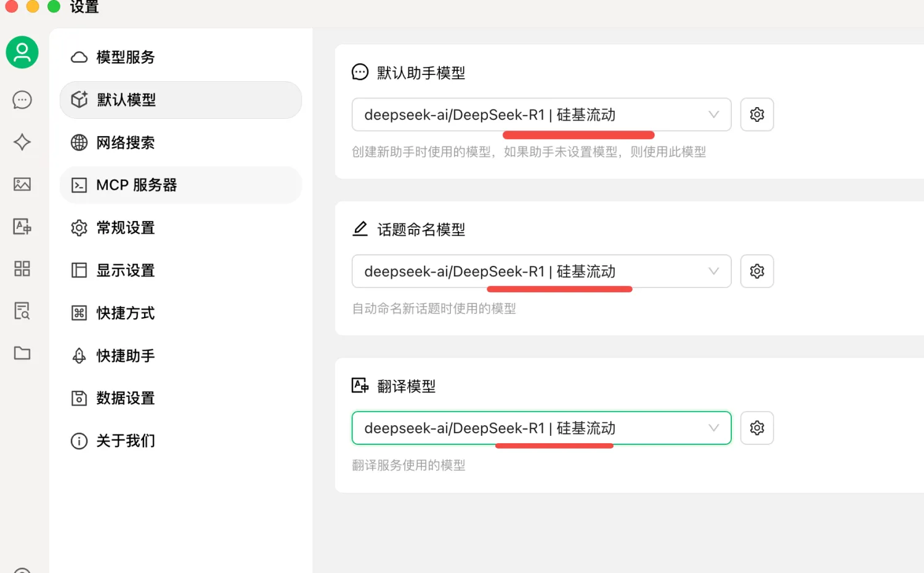Open settings for 默认助手模型

pyautogui.click(x=757, y=114)
